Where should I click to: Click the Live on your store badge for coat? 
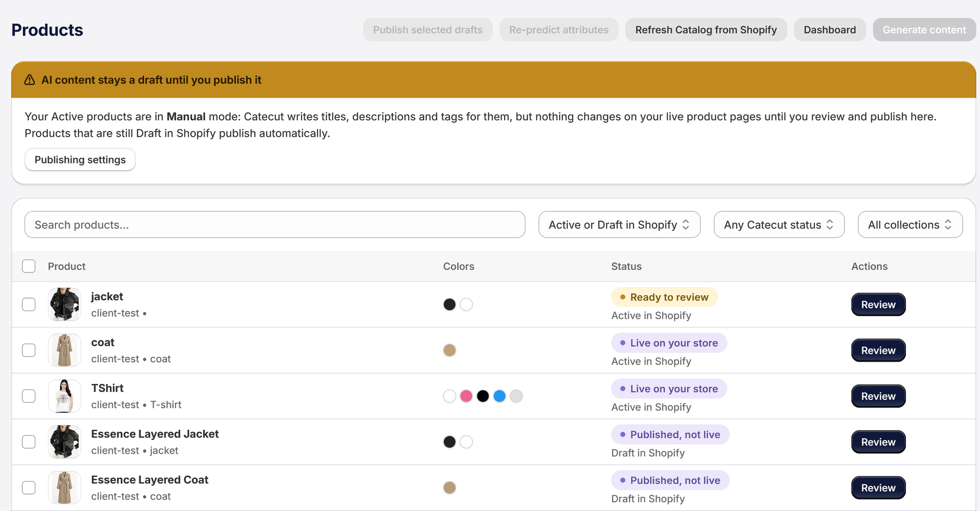(669, 343)
